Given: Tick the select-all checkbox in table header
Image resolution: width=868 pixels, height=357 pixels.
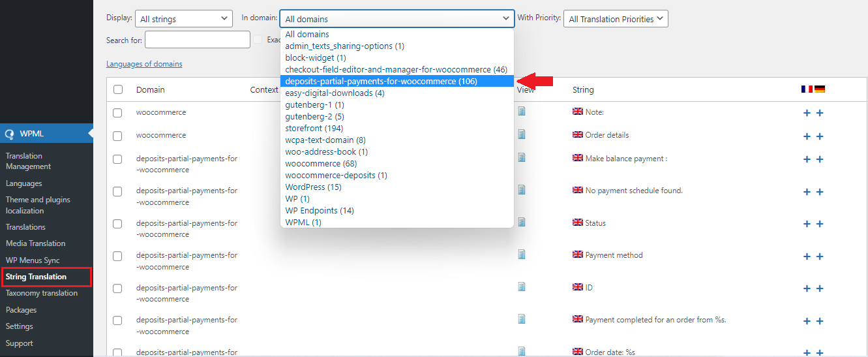Looking at the screenshot, I should coord(118,89).
